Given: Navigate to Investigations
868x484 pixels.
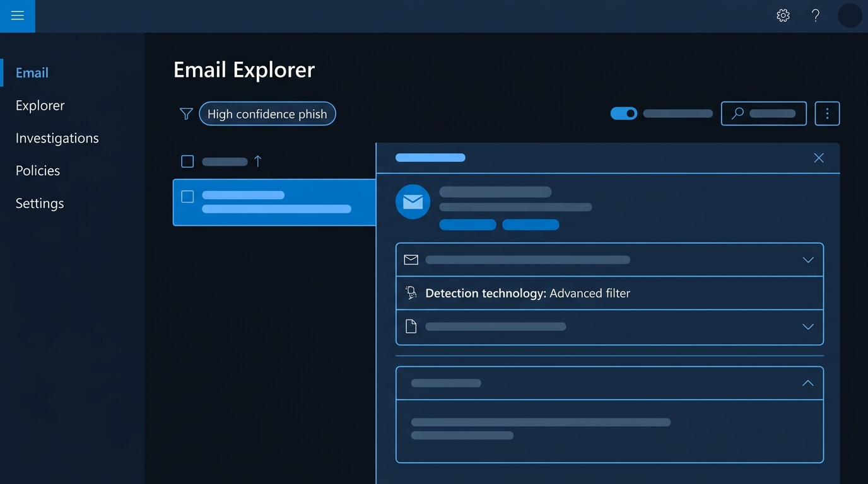Looking at the screenshot, I should click(x=57, y=138).
